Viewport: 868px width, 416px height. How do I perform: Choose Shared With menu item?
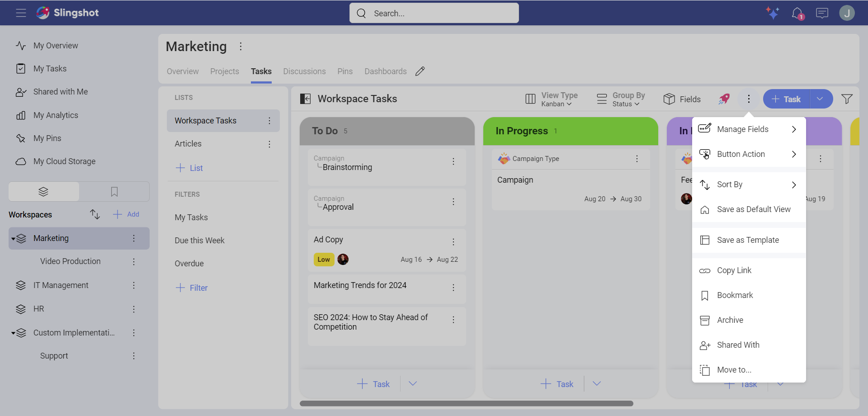(749, 345)
